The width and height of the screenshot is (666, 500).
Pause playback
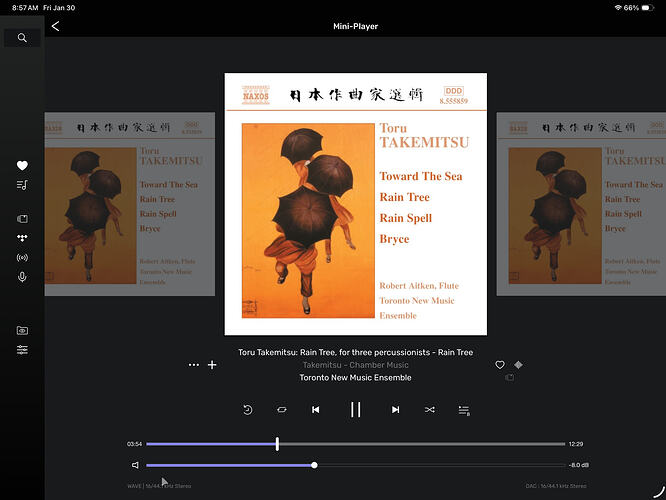click(356, 410)
